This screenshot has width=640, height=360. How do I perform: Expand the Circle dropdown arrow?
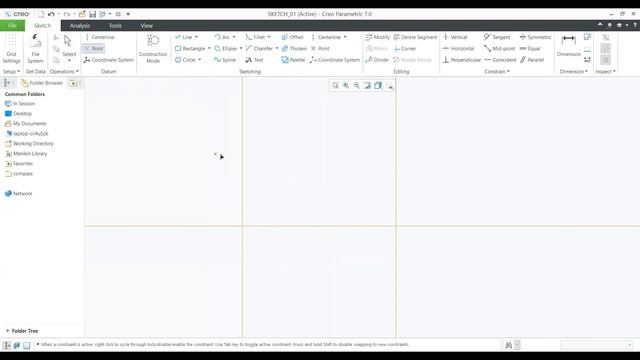[x=200, y=60]
